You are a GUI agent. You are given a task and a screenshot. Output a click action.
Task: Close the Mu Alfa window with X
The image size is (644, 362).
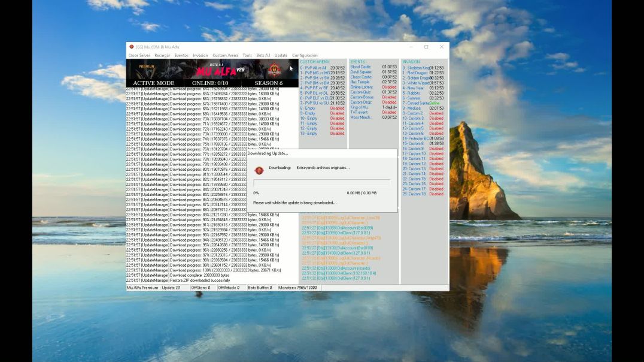coord(442,47)
